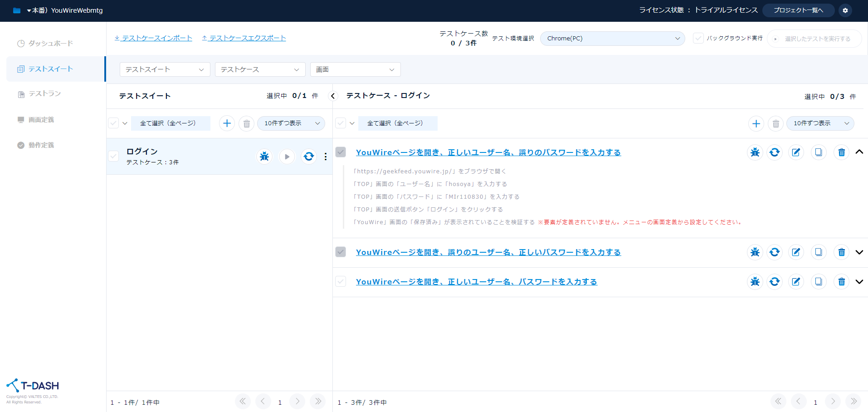This screenshot has height=412, width=868.
Task: Go to ダッシュボード in sidebar
Action: [51, 44]
